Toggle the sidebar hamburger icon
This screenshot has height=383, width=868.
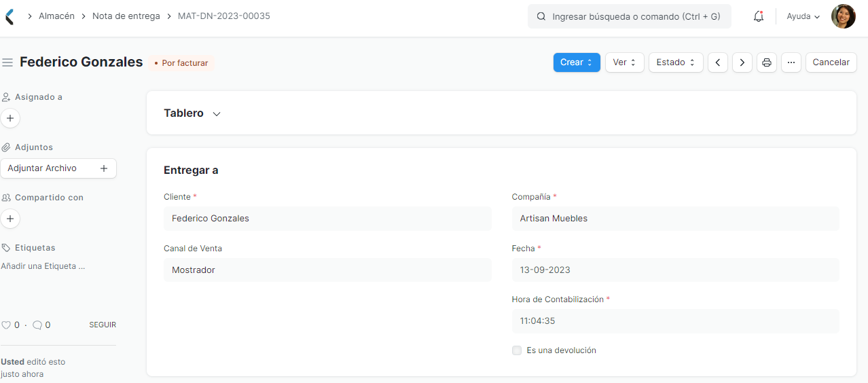pos(7,62)
